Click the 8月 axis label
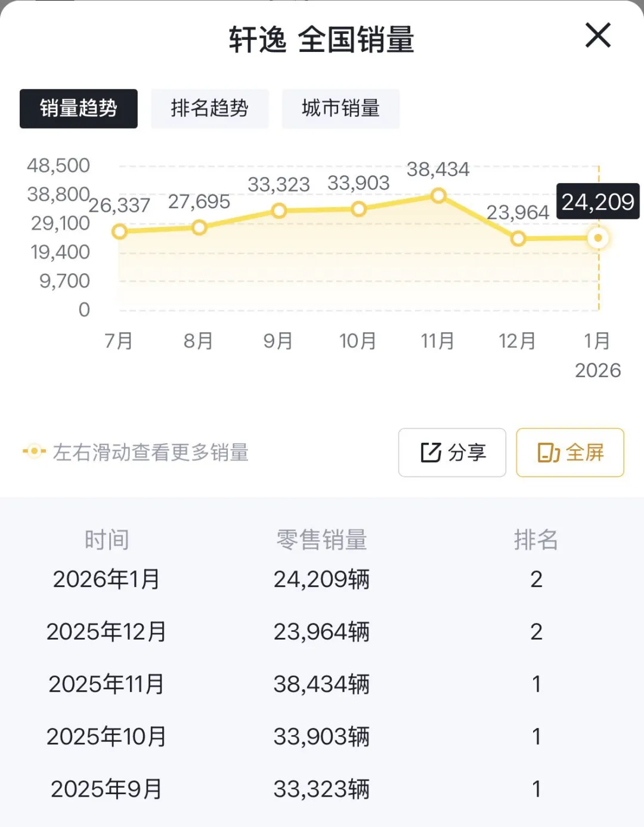The height and width of the screenshot is (827, 644). pos(199,341)
